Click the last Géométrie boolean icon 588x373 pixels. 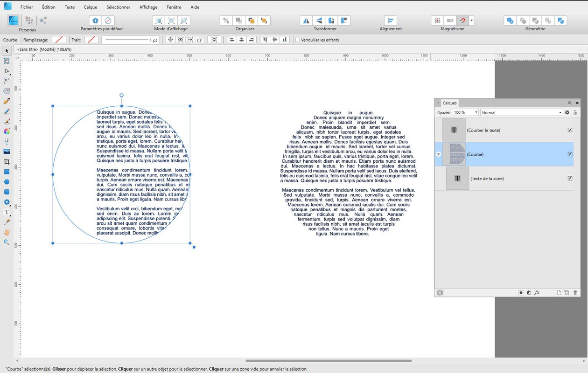561,21
